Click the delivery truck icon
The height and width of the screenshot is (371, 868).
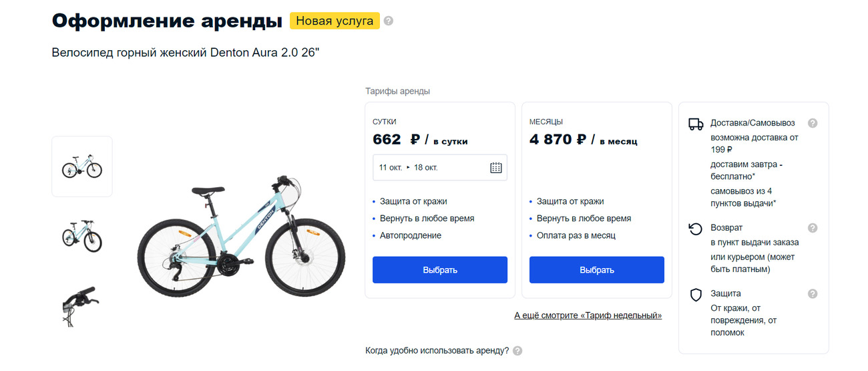click(696, 124)
